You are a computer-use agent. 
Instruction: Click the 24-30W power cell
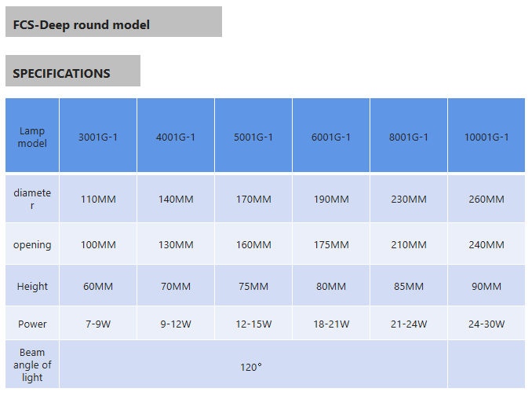tap(486, 324)
